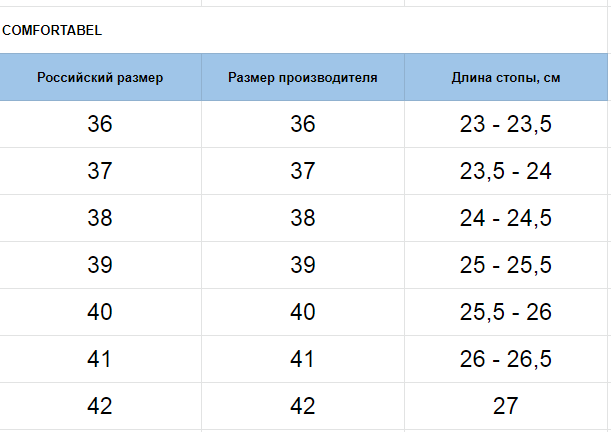Click the Длина стопы, см header cell
The height and width of the screenshot is (432, 611).
(506, 77)
